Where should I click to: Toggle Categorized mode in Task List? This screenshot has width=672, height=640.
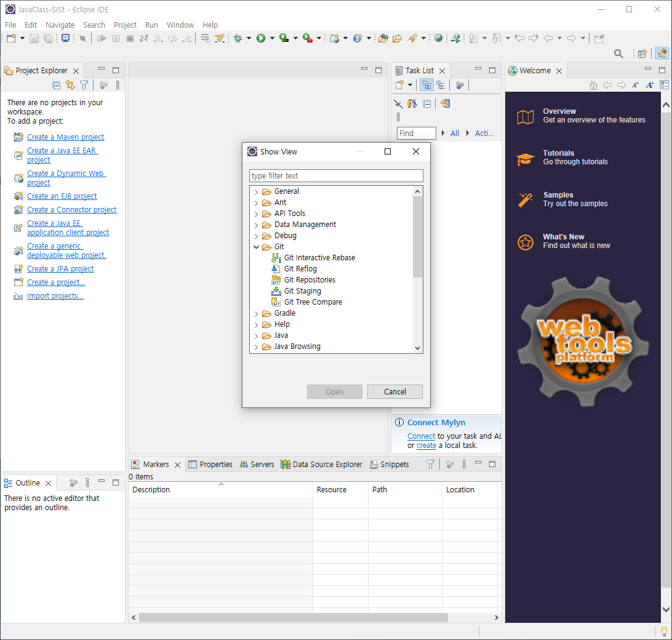click(x=426, y=86)
